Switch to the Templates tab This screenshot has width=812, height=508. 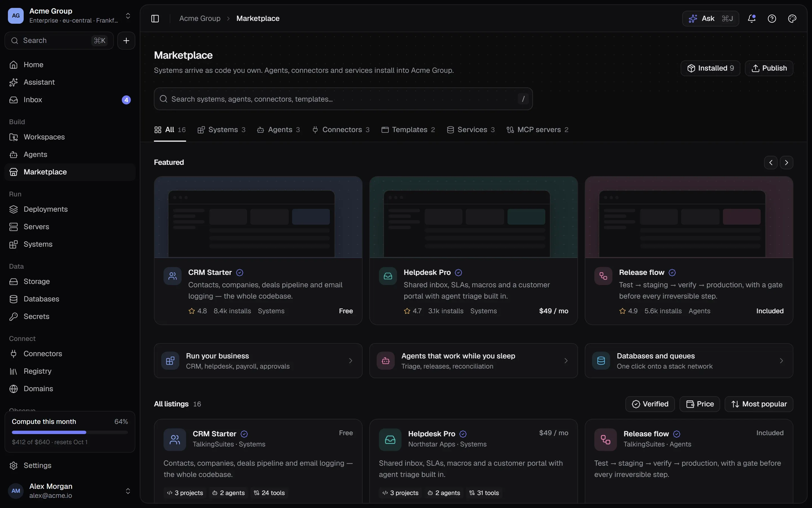[x=408, y=130]
